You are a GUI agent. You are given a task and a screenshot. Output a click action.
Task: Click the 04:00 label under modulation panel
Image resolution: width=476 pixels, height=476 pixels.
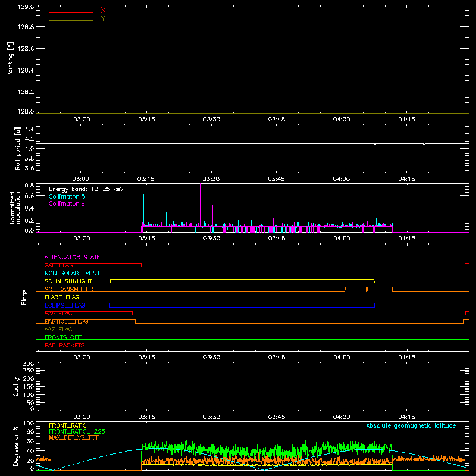click(342, 239)
